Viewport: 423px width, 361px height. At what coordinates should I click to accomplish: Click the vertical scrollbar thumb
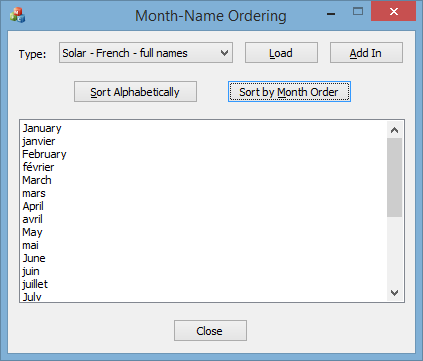pos(394,177)
